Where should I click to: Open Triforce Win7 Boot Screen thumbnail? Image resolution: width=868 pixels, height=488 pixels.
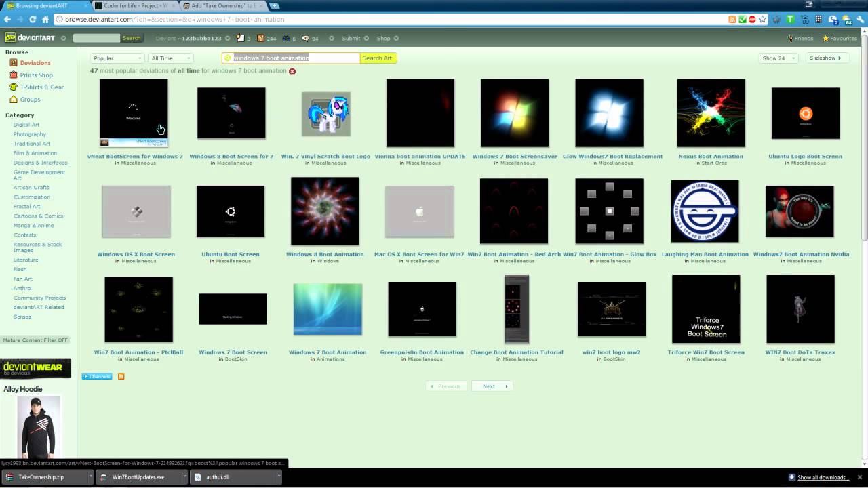click(706, 309)
